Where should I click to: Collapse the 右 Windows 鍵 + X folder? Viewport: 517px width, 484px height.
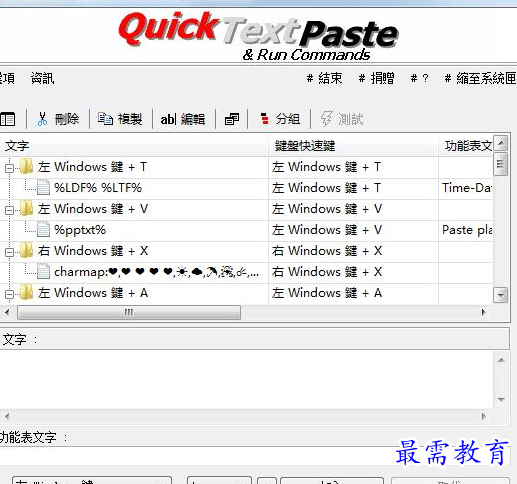9,252
